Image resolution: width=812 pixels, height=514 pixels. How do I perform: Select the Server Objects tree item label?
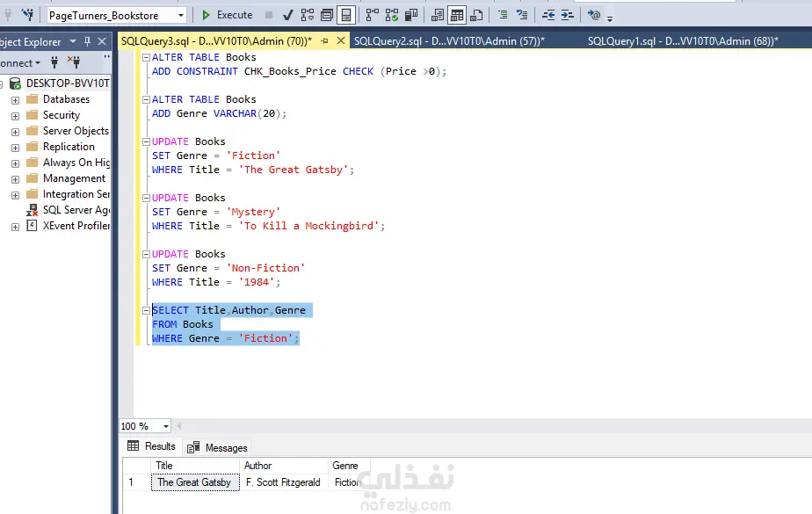click(x=76, y=131)
